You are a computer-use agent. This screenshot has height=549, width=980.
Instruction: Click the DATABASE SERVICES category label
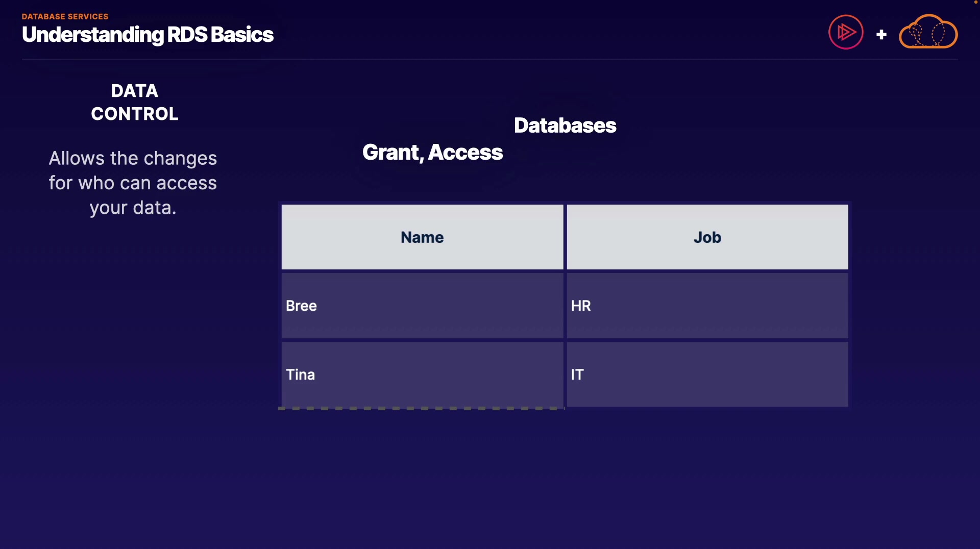65,16
